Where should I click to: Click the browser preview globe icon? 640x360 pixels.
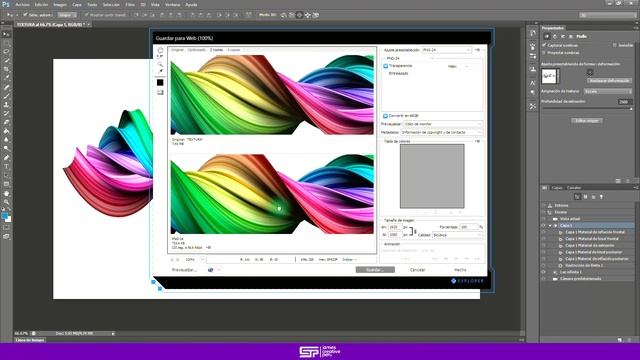click(210, 270)
